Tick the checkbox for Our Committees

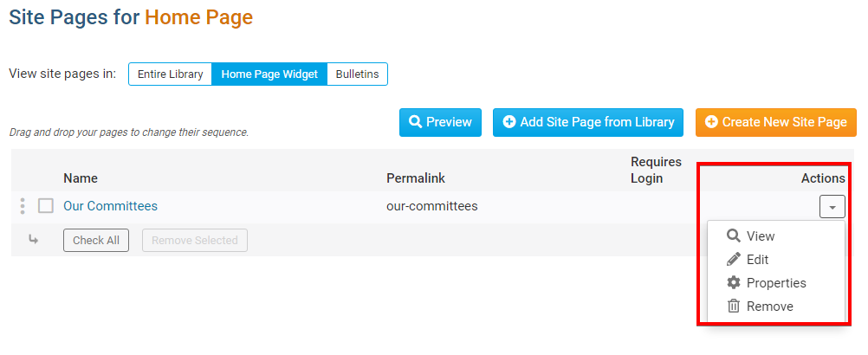click(x=46, y=206)
